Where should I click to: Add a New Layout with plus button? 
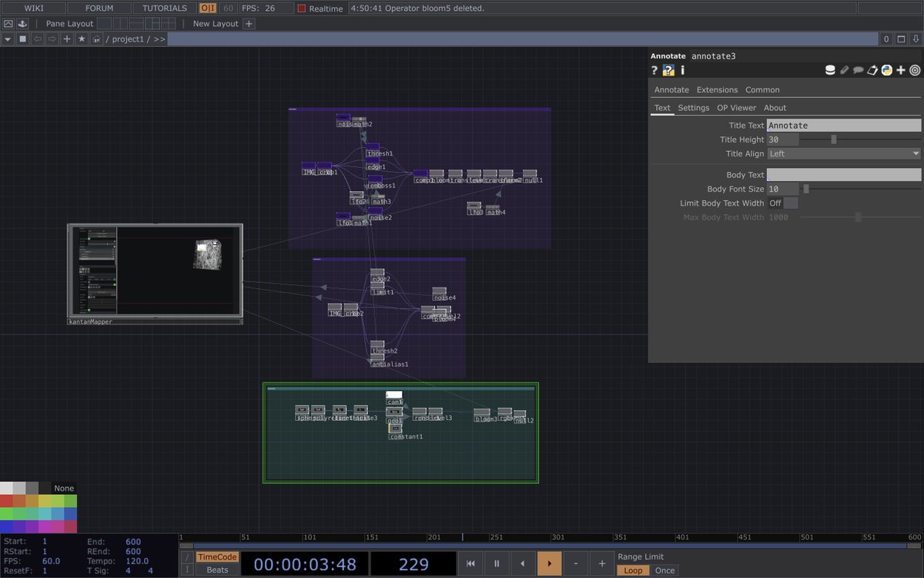click(249, 24)
